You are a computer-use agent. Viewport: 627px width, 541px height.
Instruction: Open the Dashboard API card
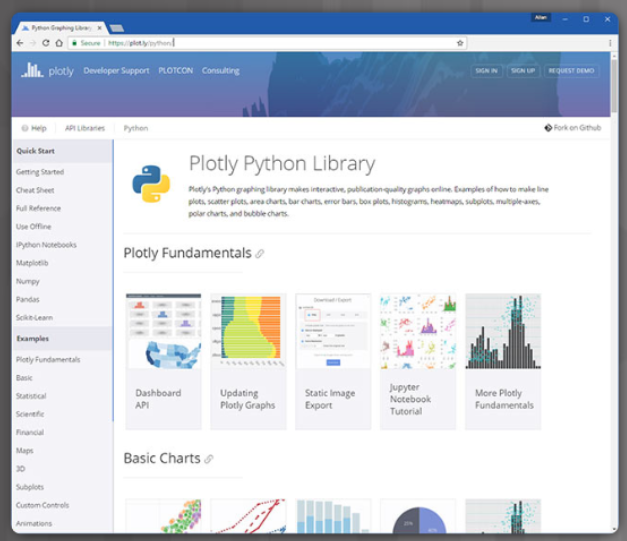click(x=164, y=361)
